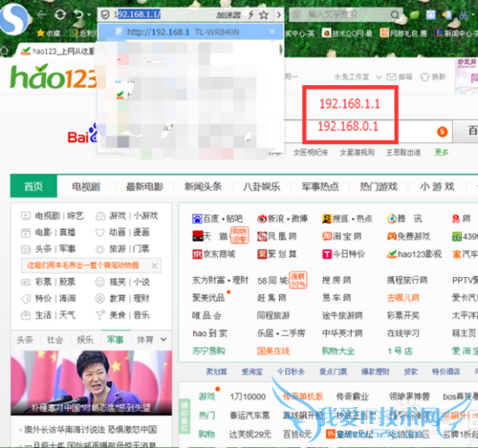The height and width of the screenshot is (448, 478).
Task: Open 百度·贴吧 site link
Action: [x=217, y=219]
